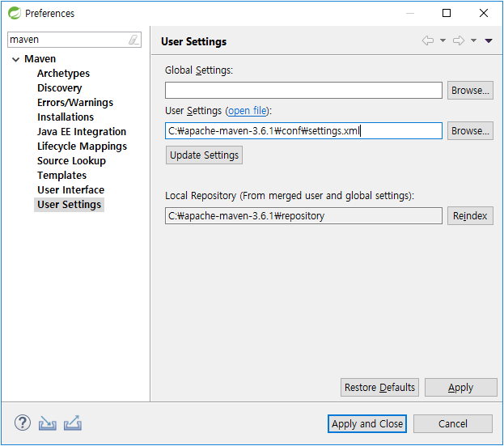The image size is (504, 446).
Task: Click the Export preferences icon
Action: (73, 423)
